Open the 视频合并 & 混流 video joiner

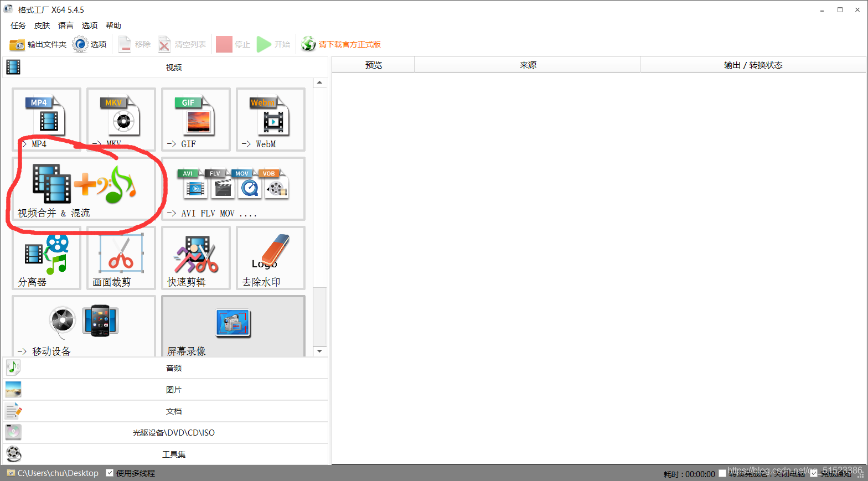tap(84, 189)
